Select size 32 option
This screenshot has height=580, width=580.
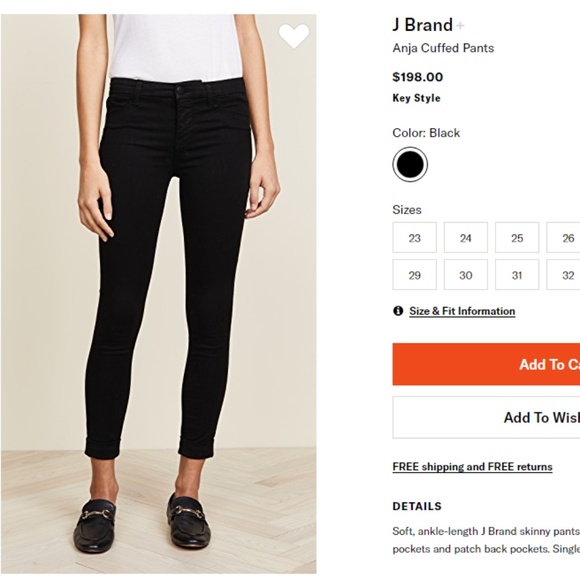[563, 274]
